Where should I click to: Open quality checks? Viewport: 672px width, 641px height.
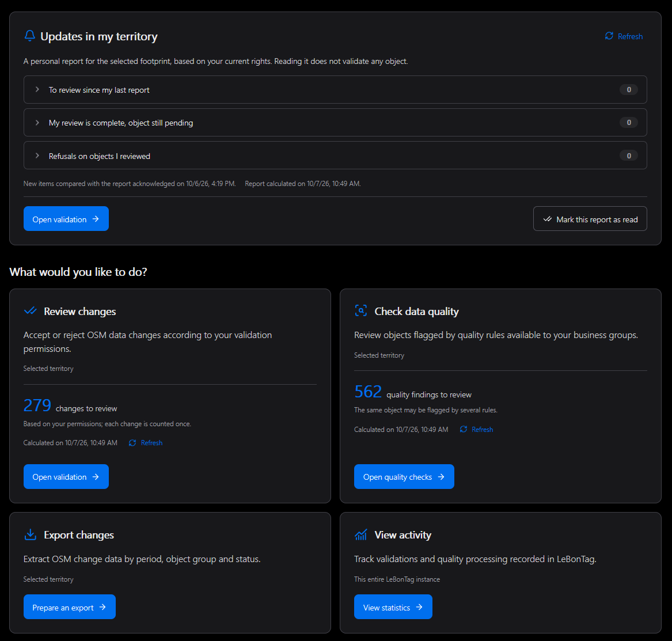click(x=404, y=477)
